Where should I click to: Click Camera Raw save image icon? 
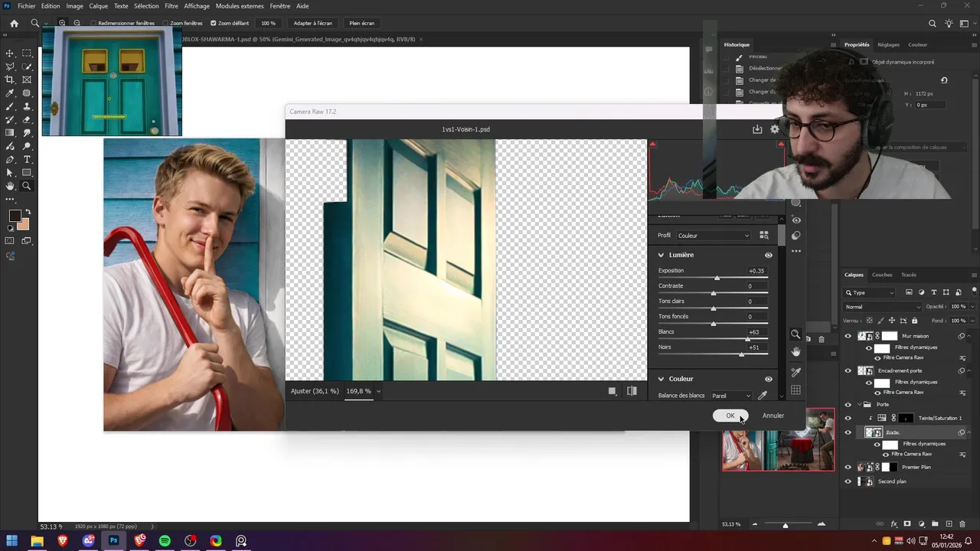[x=757, y=129]
